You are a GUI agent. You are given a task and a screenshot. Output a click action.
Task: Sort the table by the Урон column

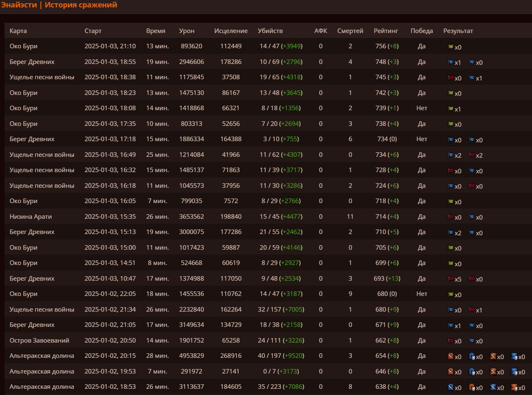187,31
